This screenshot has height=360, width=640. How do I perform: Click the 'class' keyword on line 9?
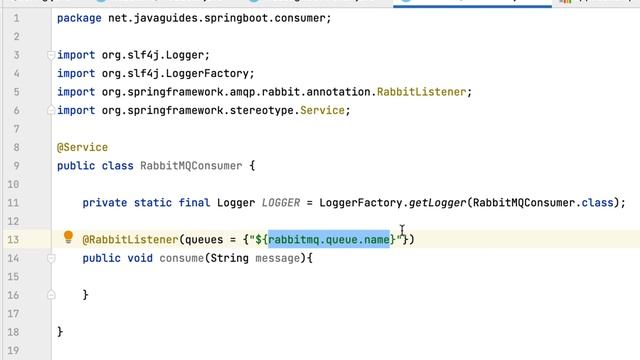click(118, 166)
